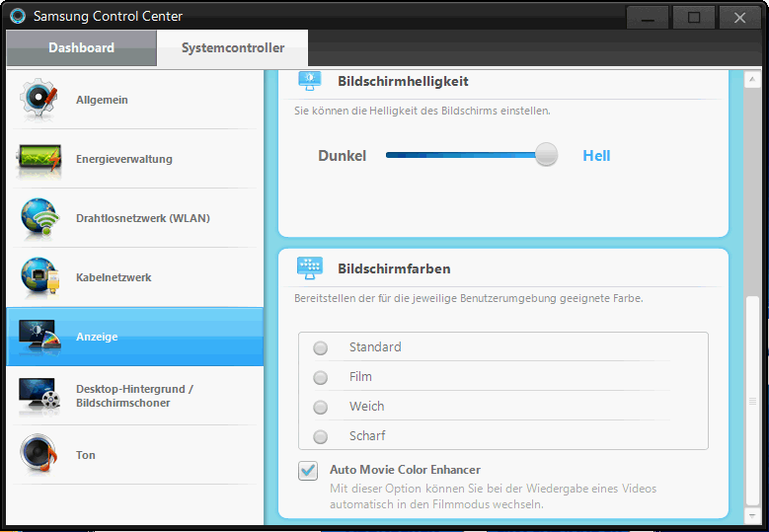
Task: Click the brightness slider handle
Action: (546, 154)
